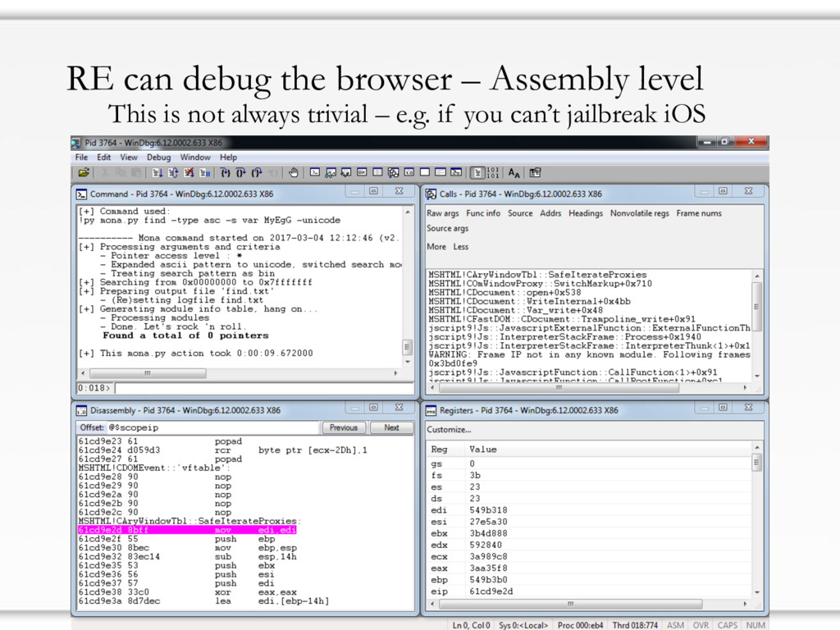Click Next in the Disassembly window

(x=391, y=427)
